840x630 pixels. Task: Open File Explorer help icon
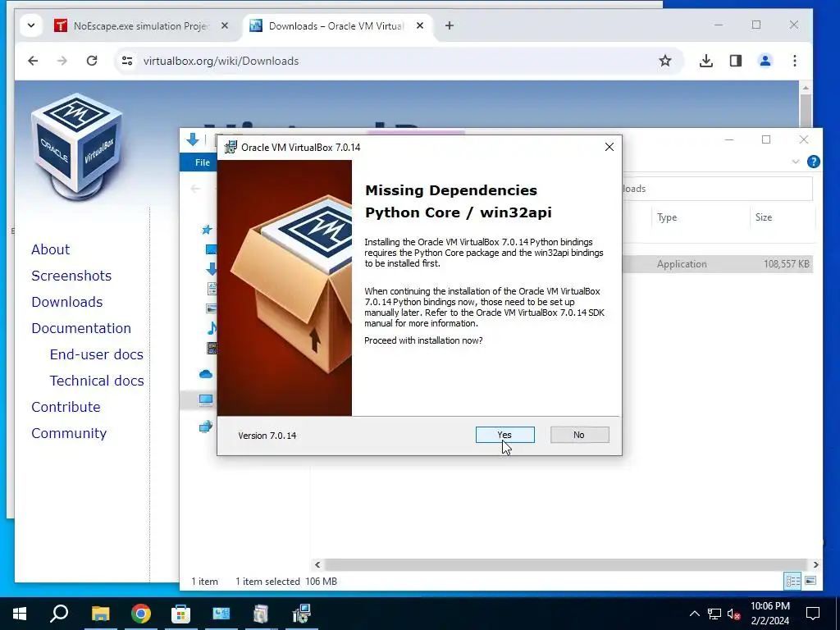pos(813,162)
